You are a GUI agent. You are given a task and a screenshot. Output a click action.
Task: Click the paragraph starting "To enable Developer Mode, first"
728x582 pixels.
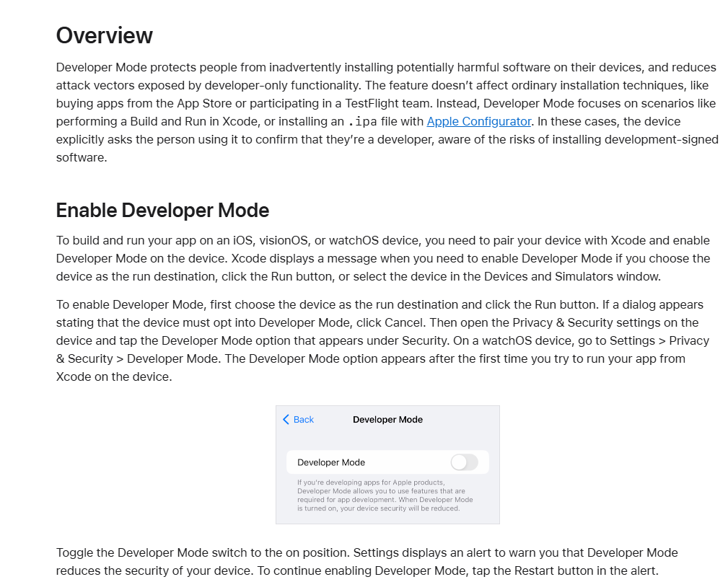pyautogui.click(x=382, y=340)
